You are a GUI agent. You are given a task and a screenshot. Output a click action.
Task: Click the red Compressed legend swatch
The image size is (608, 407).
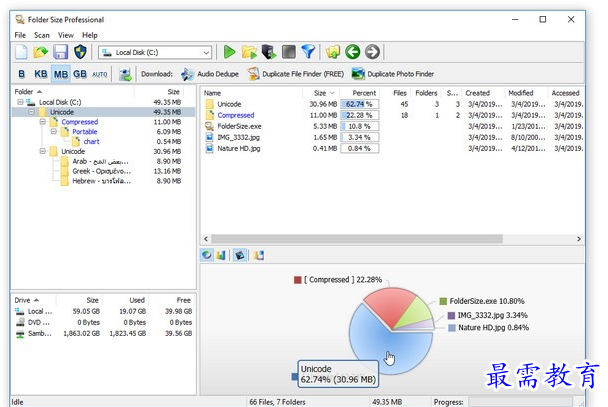(x=298, y=280)
